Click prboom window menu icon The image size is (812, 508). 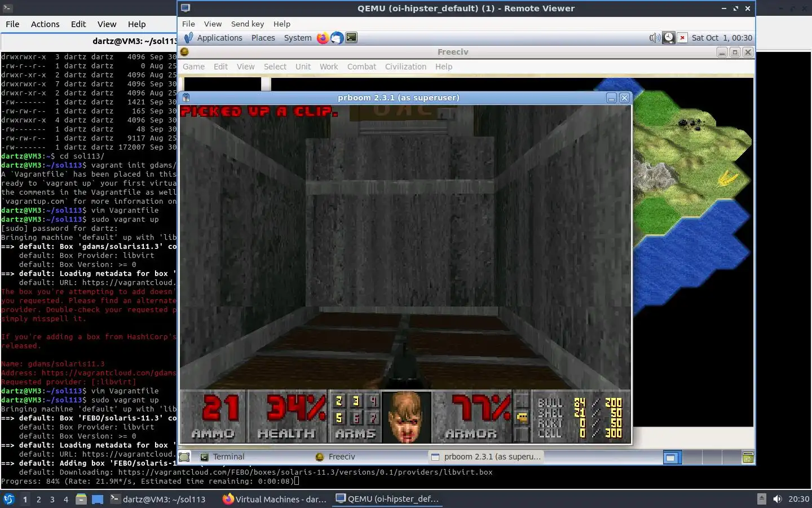click(186, 98)
